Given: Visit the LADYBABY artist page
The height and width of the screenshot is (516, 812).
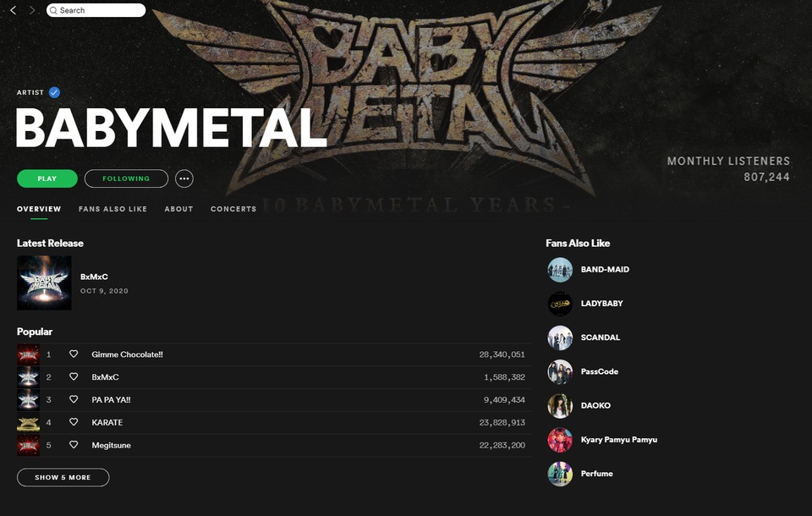Looking at the screenshot, I should (x=601, y=304).
